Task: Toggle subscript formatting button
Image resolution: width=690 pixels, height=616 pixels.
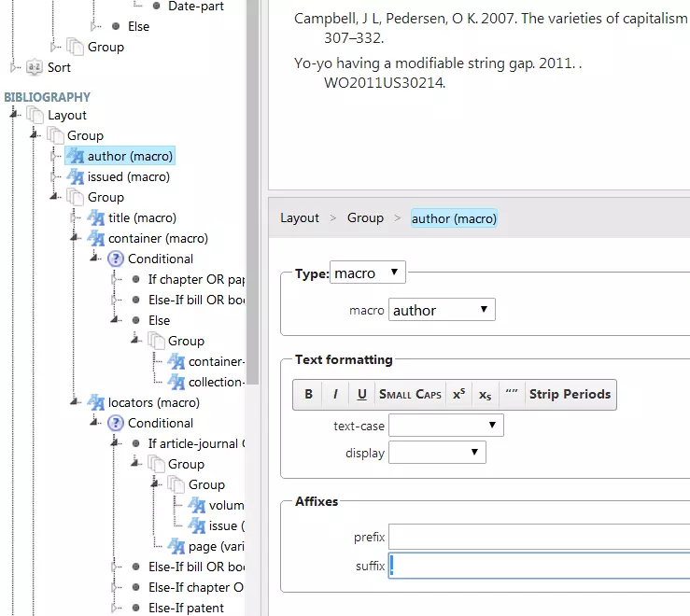Action: [x=485, y=395]
